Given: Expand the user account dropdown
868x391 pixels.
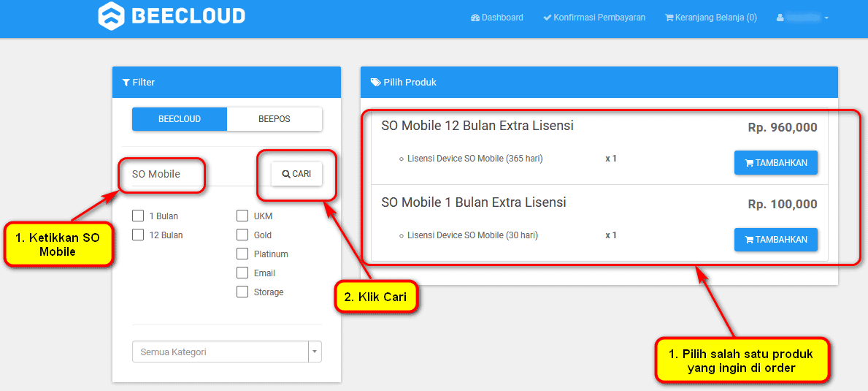Looking at the screenshot, I should click(802, 18).
